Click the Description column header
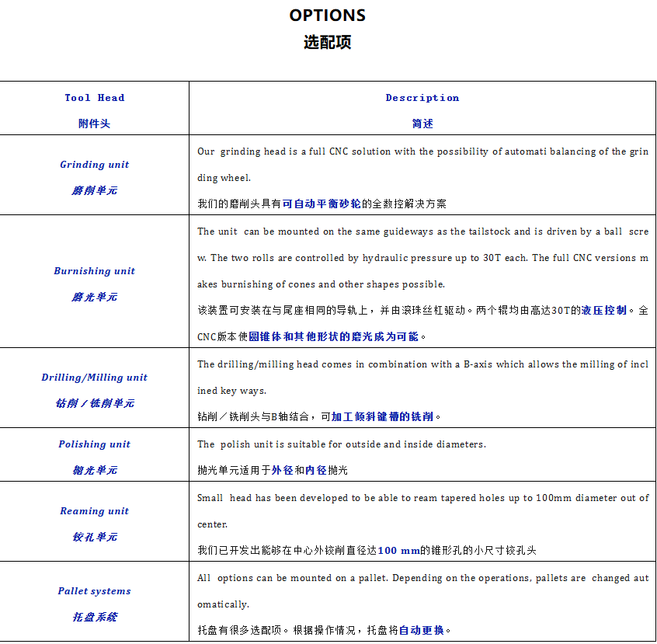Screen dimensions: 657x644 coord(422,98)
